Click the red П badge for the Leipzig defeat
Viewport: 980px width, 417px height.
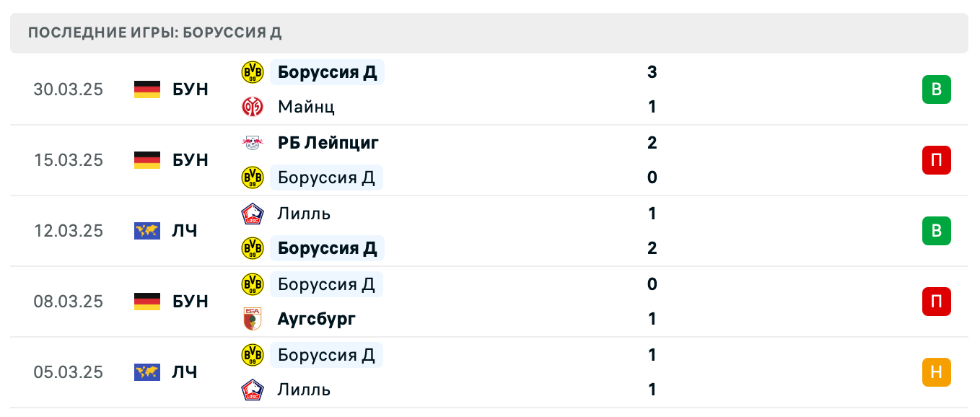tap(936, 160)
